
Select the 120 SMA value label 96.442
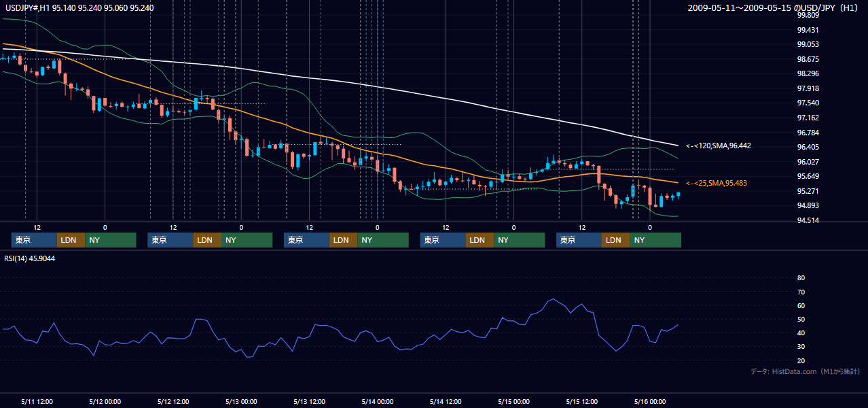tap(719, 146)
